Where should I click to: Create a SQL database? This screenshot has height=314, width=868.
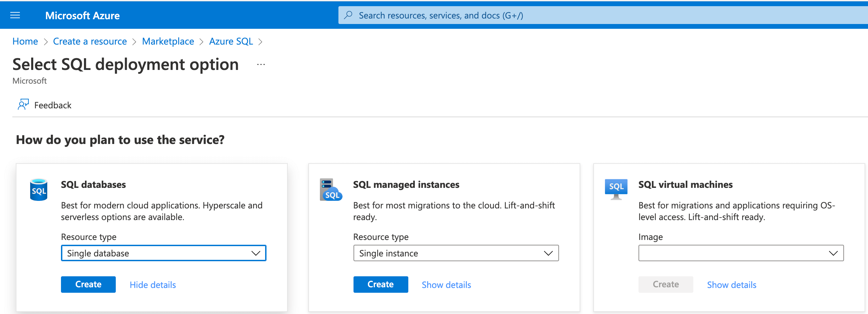click(x=88, y=285)
